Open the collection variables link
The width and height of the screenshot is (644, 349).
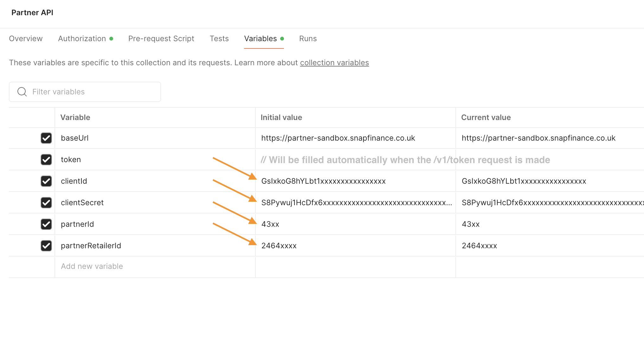[334, 63]
